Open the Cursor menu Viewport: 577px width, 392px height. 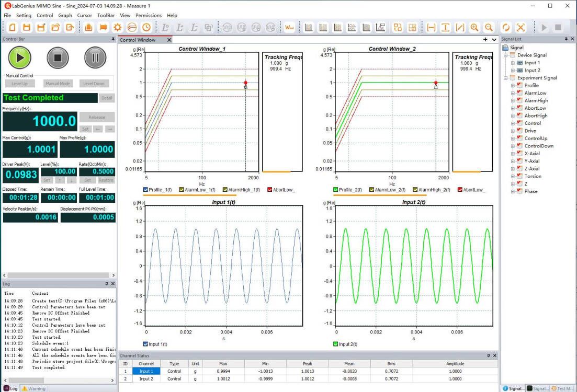pyautogui.click(x=85, y=16)
